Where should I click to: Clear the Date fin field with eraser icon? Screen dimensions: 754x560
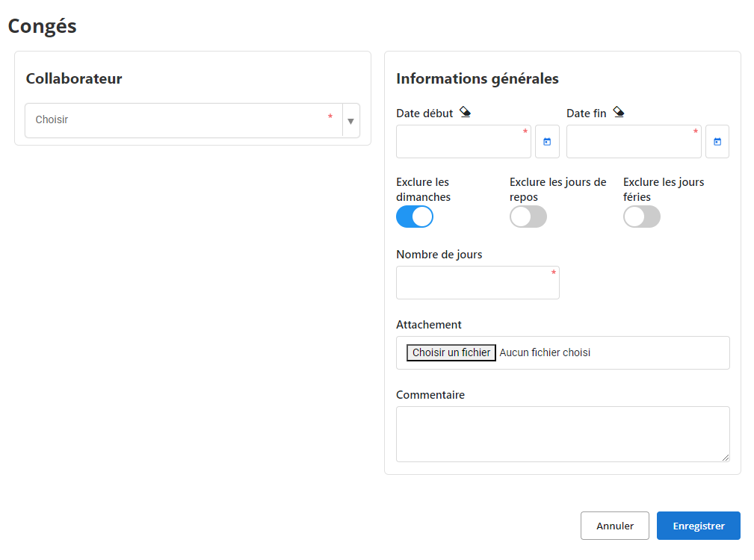[x=619, y=113]
